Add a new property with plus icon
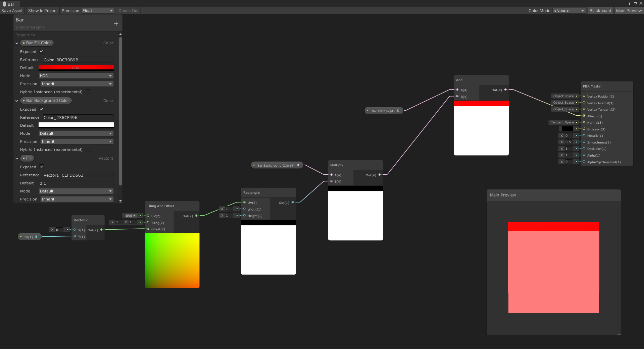The height and width of the screenshot is (349, 644). tap(116, 24)
